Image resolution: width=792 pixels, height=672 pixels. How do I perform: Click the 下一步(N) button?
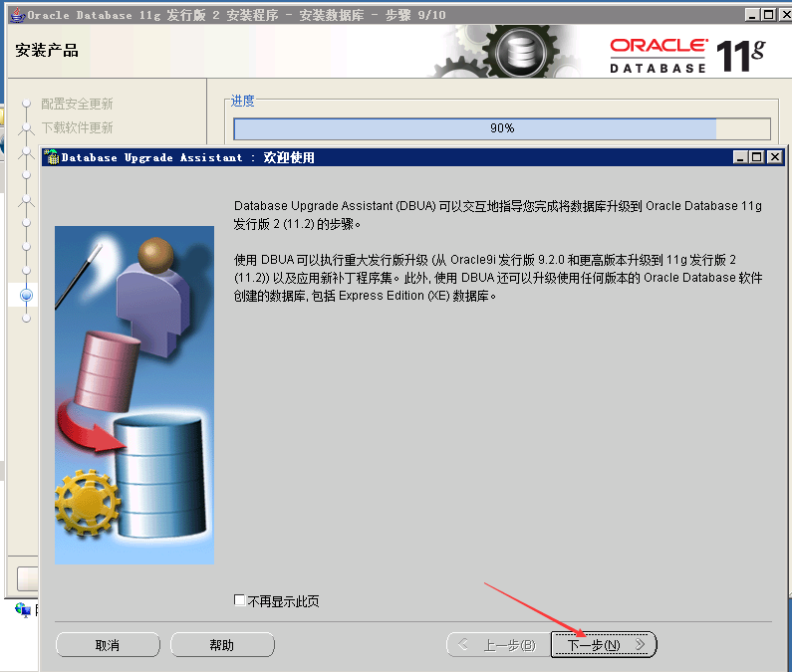pos(603,645)
